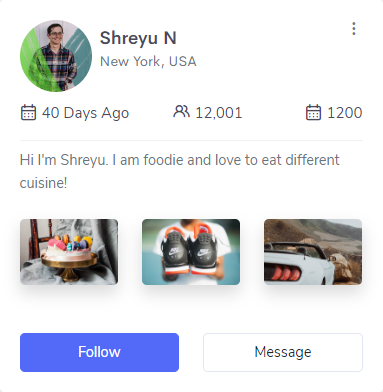The width and height of the screenshot is (383, 392).
Task: Click Shreyu N's profile avatar
Action: (56, 56)
